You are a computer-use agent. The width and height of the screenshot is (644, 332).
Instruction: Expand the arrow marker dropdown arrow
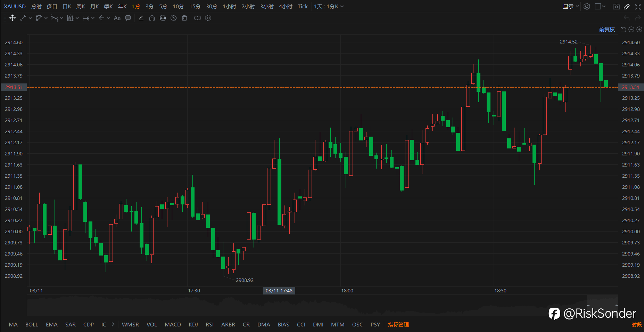(108, 18)
